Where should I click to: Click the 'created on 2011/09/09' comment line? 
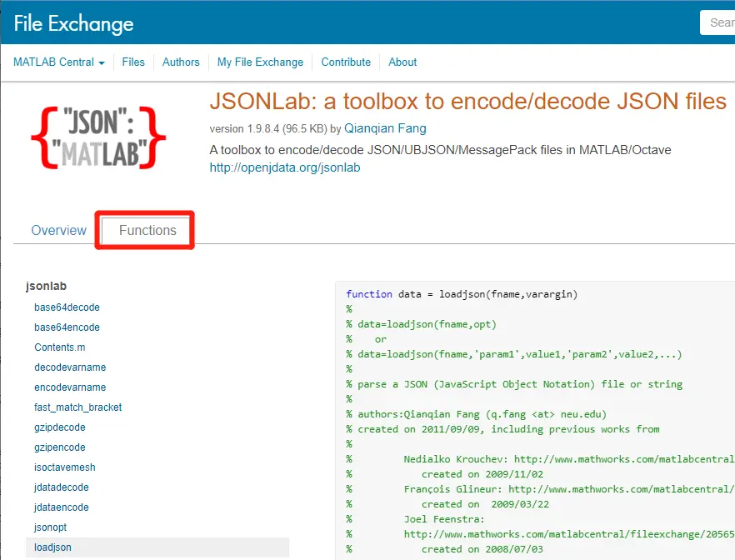tap(502, 429)
